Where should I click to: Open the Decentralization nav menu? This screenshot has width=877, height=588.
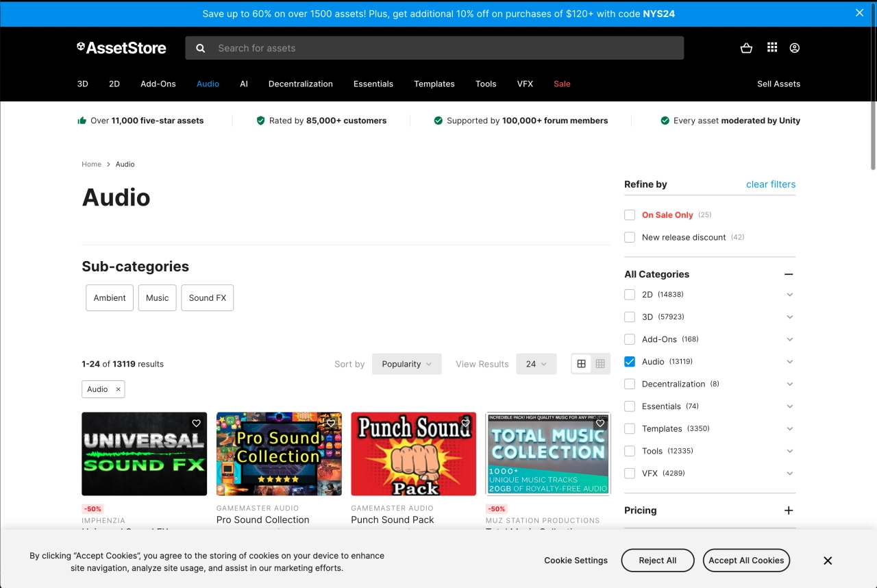pyautogui.click(x=301, y=84)
